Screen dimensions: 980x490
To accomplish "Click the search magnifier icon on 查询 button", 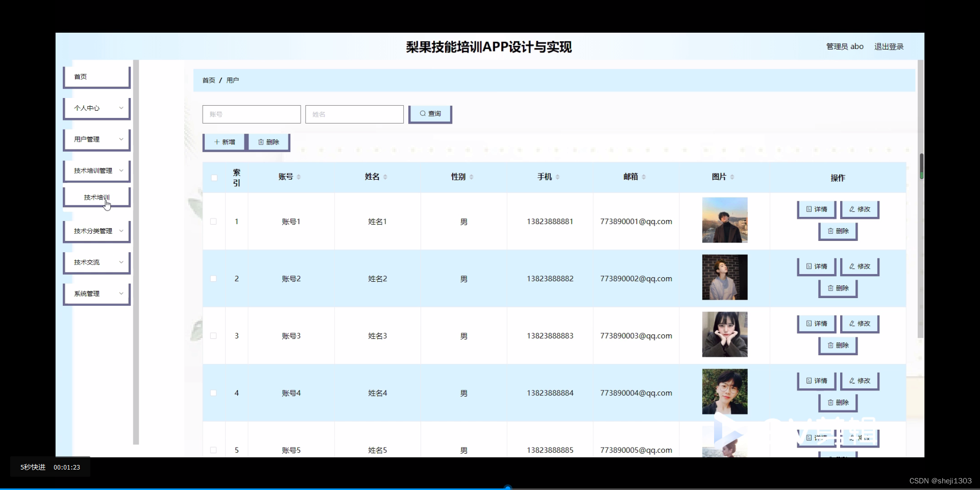I will coord(423,113).
